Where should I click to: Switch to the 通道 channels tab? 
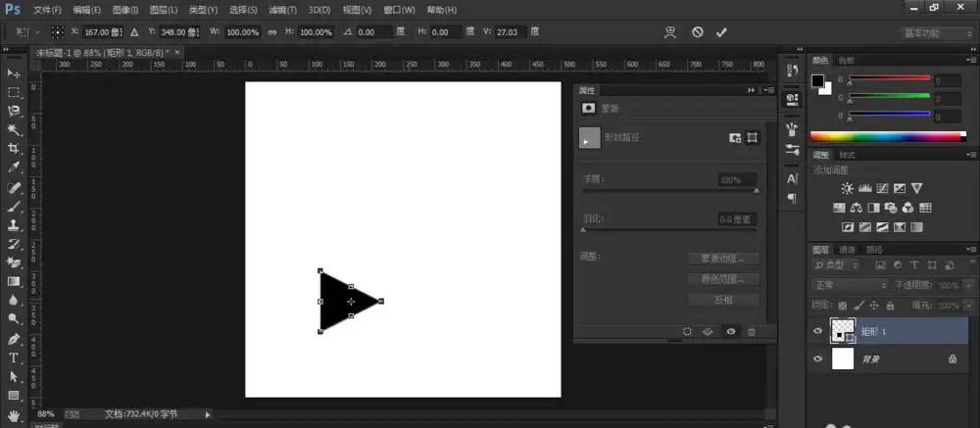click(x=847, y=250)
